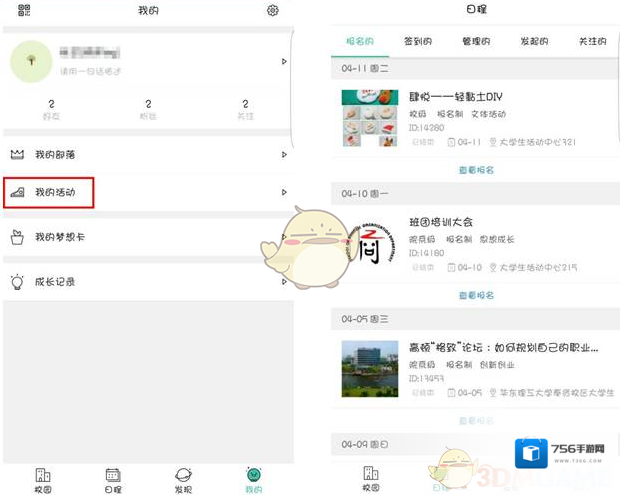The width and height of the screenshot is (620, 495).
Task: Expand the 成长记录 row arrow
Action: coord(284,282)
